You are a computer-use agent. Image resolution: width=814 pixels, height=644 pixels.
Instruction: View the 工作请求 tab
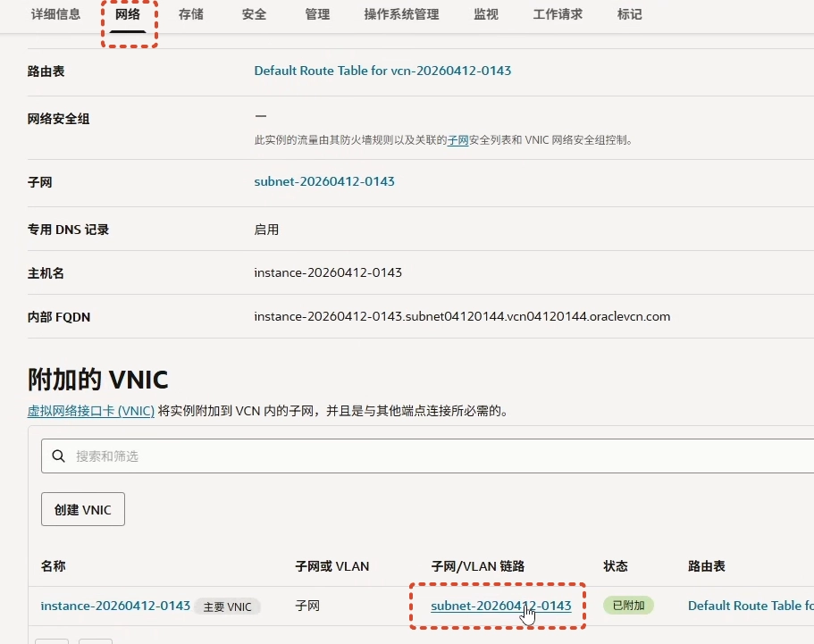(558, 14)
